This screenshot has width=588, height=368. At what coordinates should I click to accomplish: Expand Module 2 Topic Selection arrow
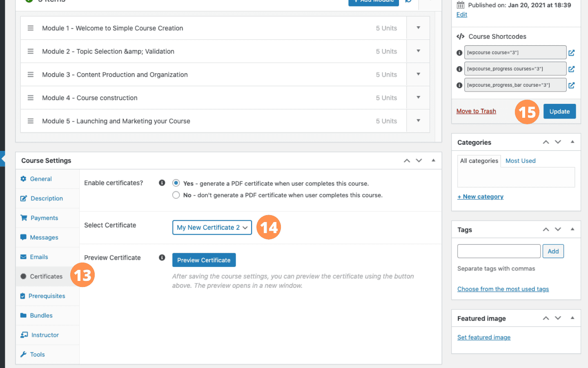click(x=419, y=51)
